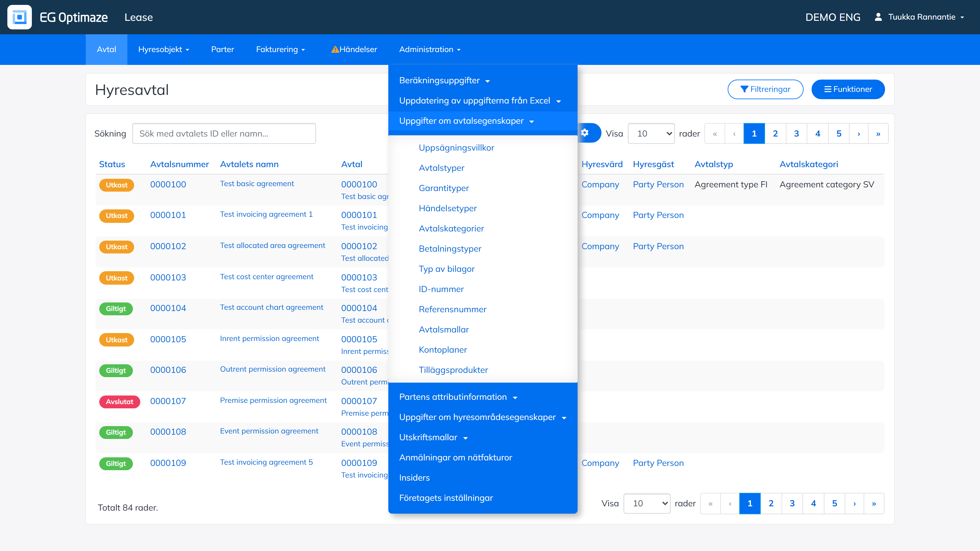Open Referensnummer menu entry
980x551 pixels.
(x=452, y=309)
